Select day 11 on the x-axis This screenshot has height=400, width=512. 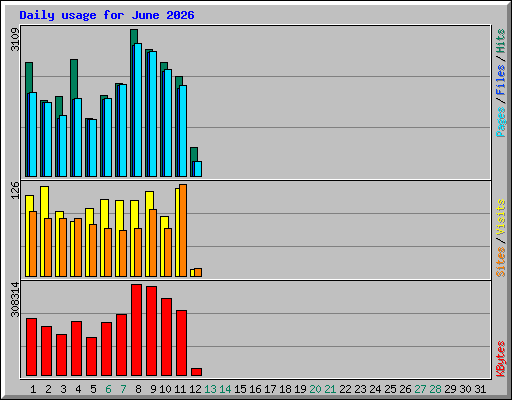[180, 389]
